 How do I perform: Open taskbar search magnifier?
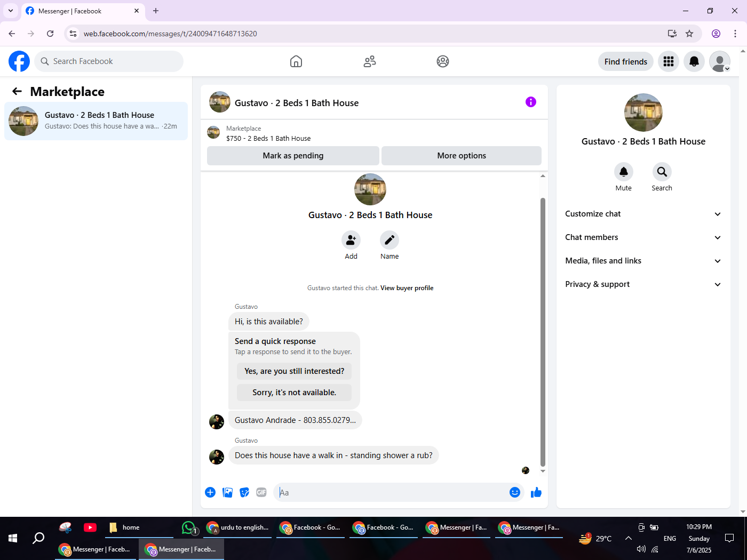pyautogui.click(x=38, y=538)
